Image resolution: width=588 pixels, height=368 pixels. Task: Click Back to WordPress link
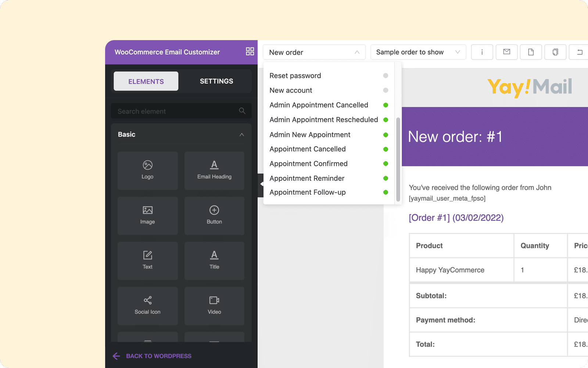159,356
